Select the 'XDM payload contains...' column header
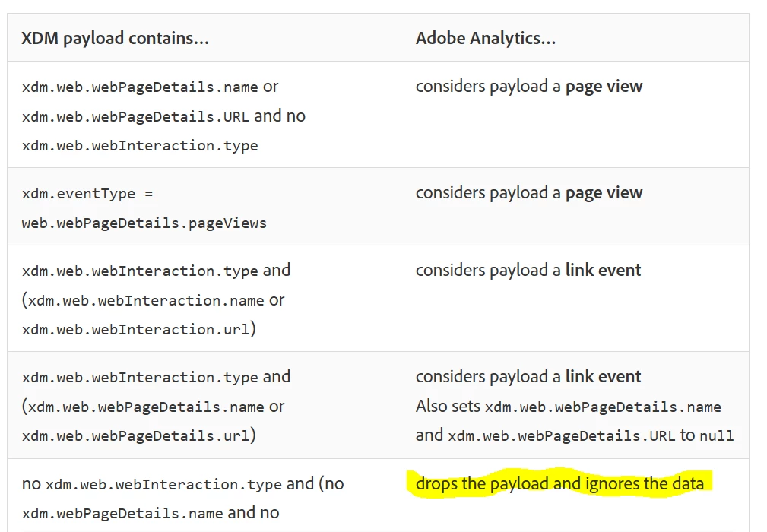Image resolution: width=767 pixels, height=532 pixels. (115, 38)
